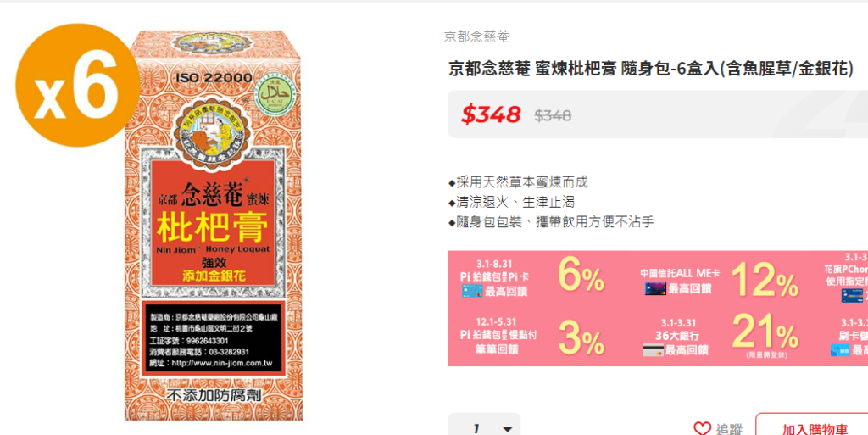Click the heart icon to follow product
The height and width of the screenshot is (435, 868).
[702, 428]
